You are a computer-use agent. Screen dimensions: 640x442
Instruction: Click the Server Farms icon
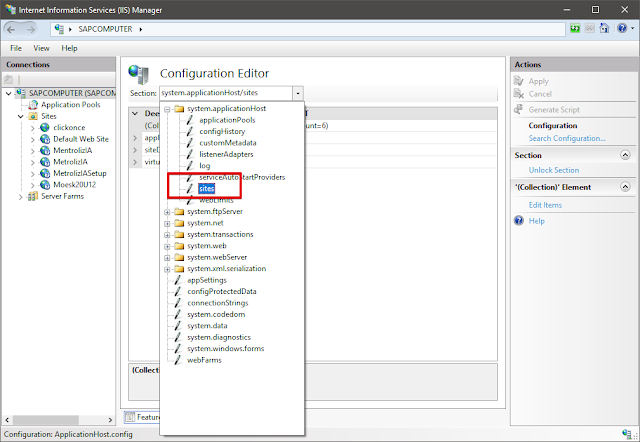(33, 196)
